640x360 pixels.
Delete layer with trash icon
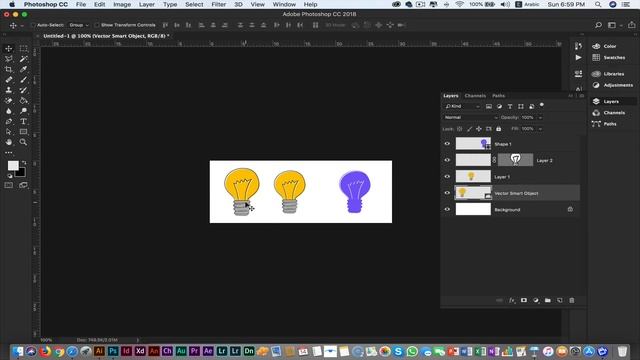point(572,300)
